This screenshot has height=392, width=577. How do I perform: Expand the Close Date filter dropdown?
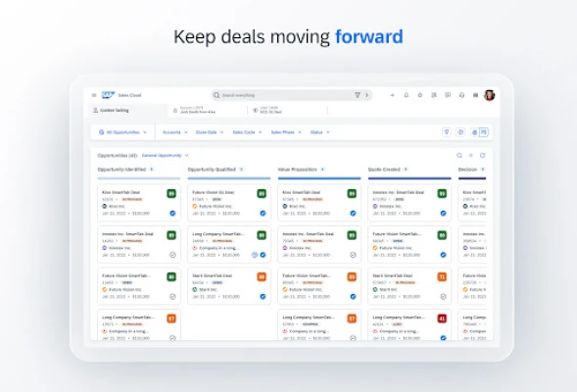(x=210, y=132)
